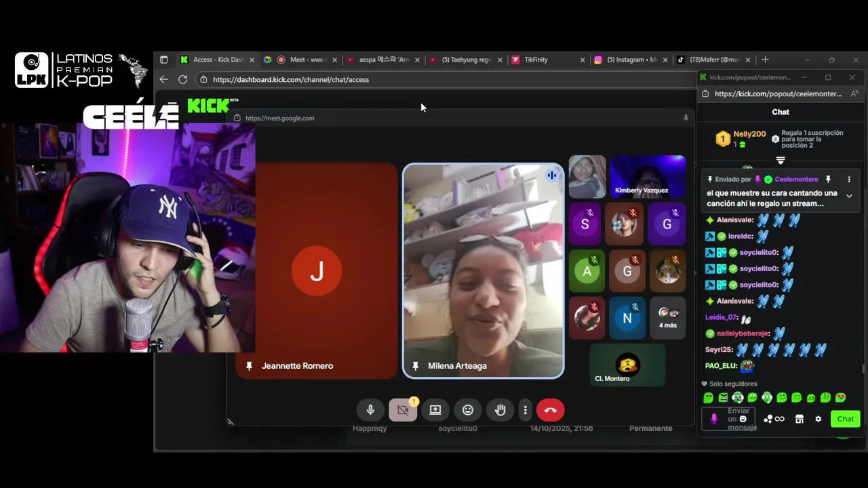Open the tab actions menu icon
The width and height of the screenshot is (868, 488).
pyautogui.click(x=163, y=60)
